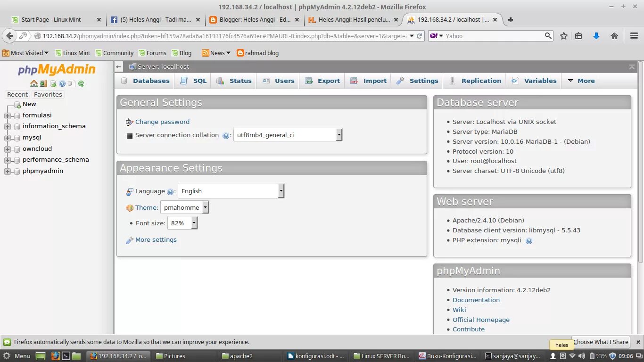Open Firefox bookmarks list icon
Image resolution: width=644 pixels, height=362 pixels.
[x=578, y=36]
